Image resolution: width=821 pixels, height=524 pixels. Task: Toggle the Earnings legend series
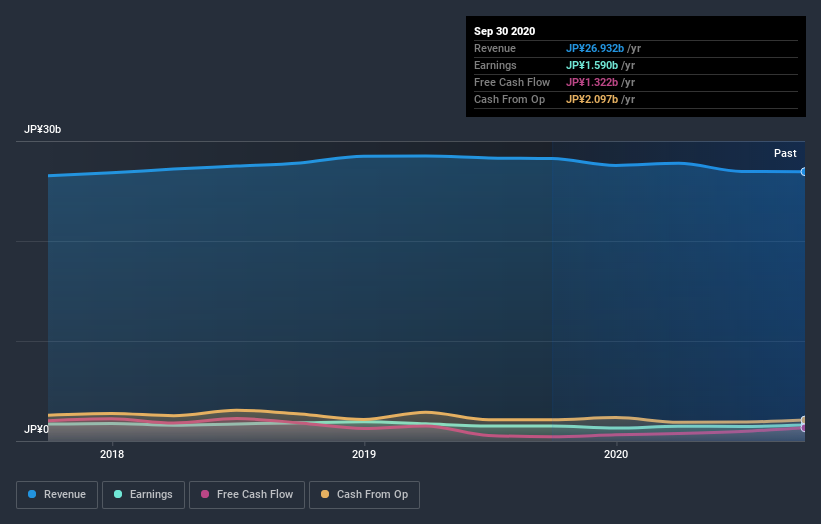(x=143, y=495)
